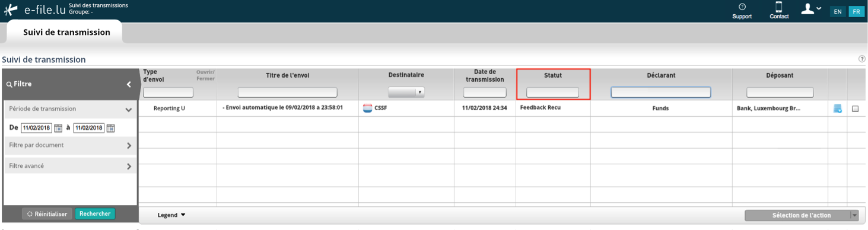
Task: Click the Funds déclarant cell
Action: tap(660, 108)
